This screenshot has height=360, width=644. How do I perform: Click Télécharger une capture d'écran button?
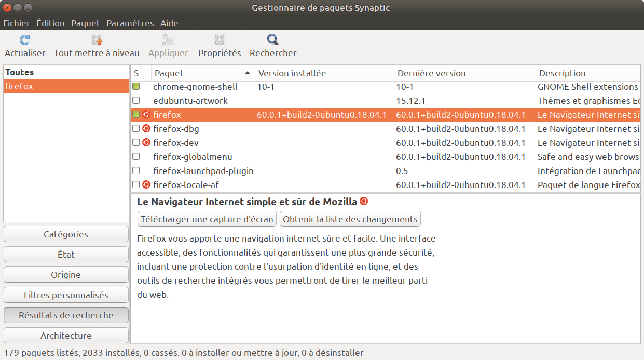[x=207, y=219]
